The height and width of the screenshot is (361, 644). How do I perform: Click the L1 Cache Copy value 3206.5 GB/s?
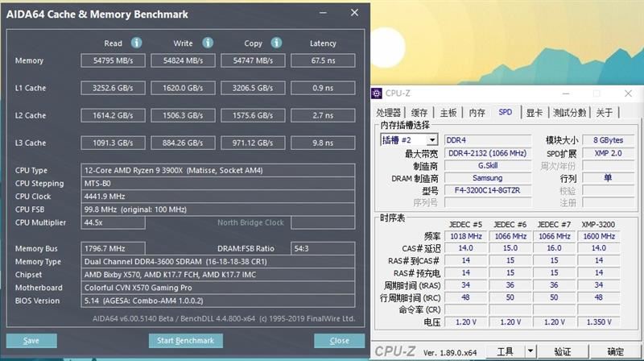pos(253,88)
